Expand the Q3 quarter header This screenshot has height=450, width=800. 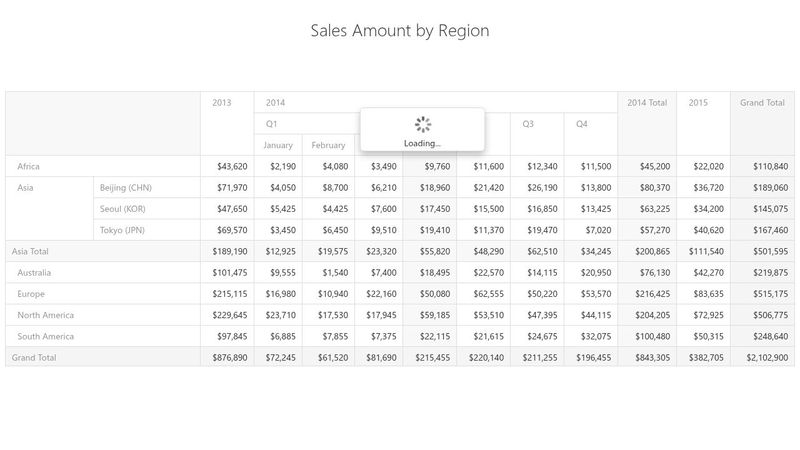528,124
